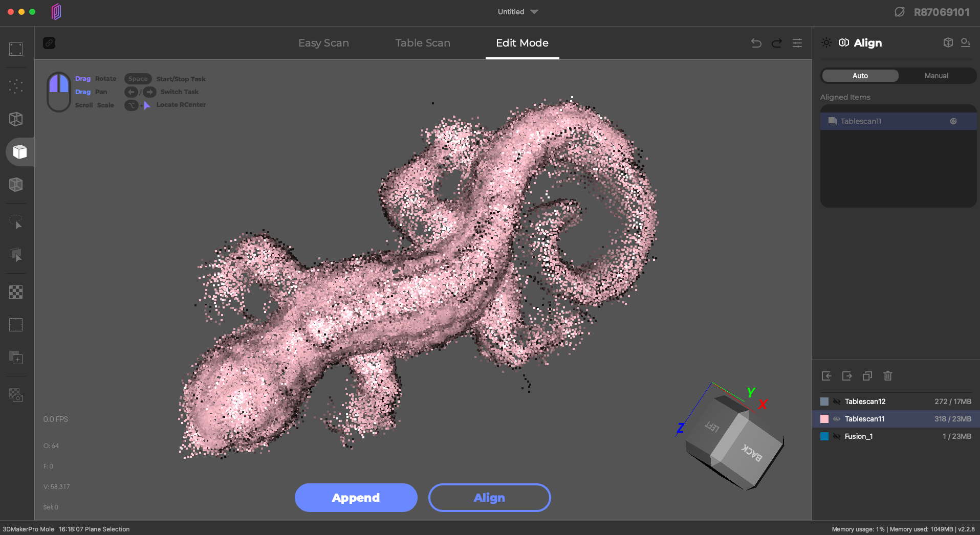980x535 pixels.
Task: Select the Edit Mode tab
Action: click(522, 43)
